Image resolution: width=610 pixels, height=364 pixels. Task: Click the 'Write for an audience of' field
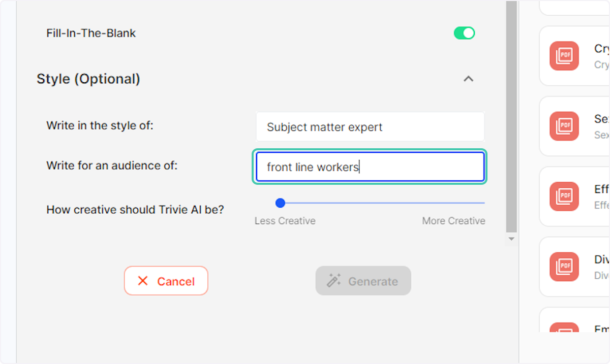tap(370, 167)
